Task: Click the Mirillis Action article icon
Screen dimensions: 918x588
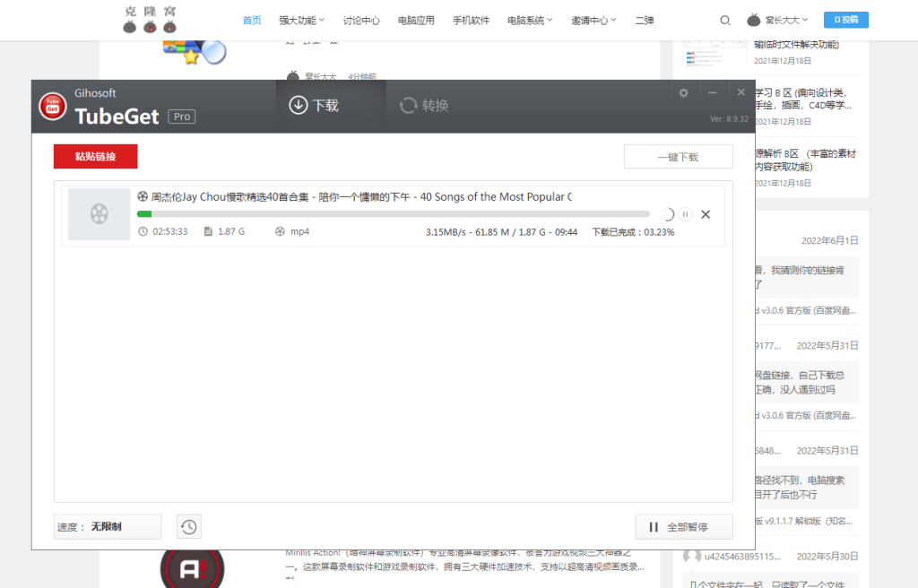Action: (192, 568)
